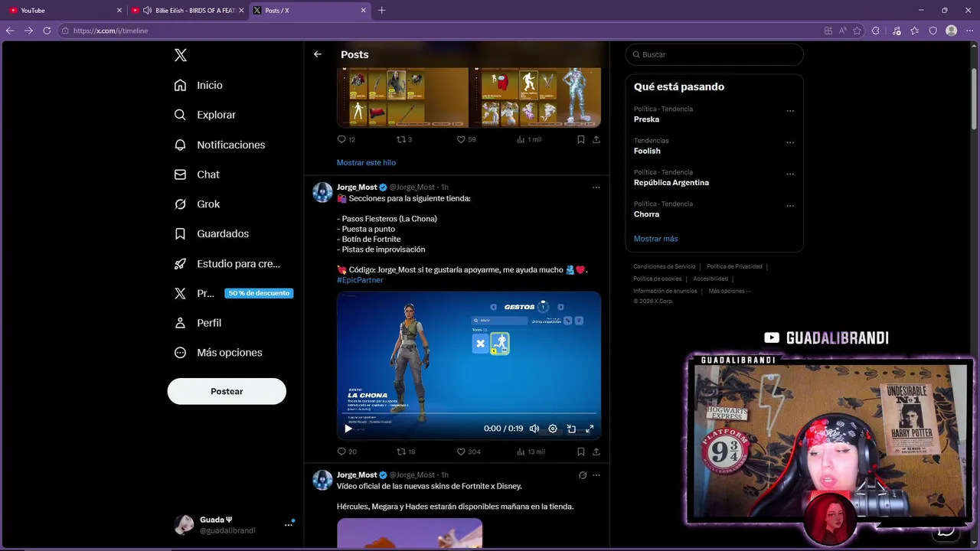View stats of top post with 1 mil
This screenshot has height=551, width=980.
tap(529, 139)
